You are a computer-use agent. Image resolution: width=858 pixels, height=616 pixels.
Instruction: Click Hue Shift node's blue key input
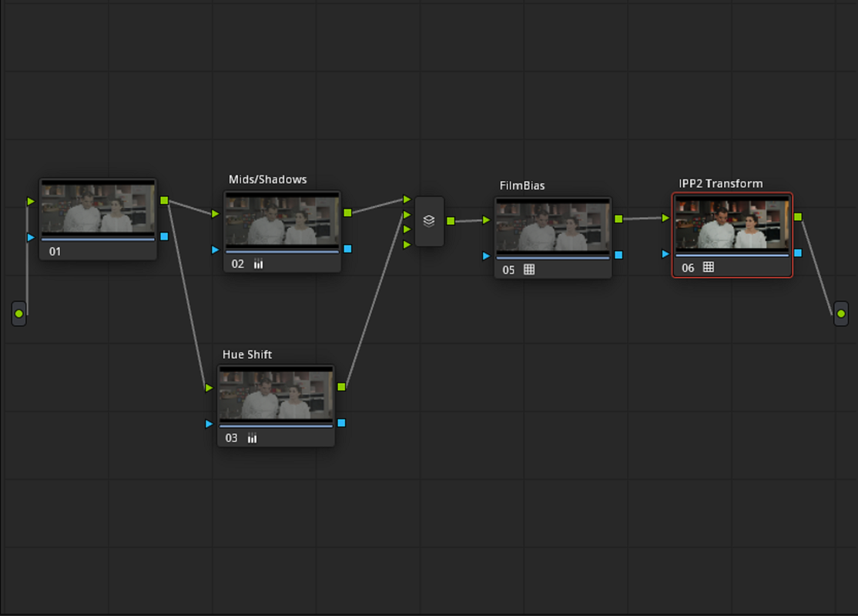[x=209, y=423]
